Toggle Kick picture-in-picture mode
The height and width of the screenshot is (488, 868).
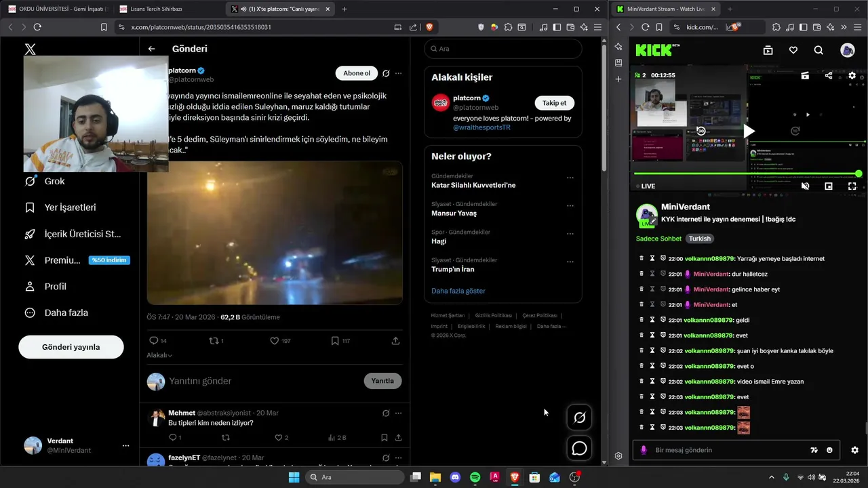pyautogui.click(x=829, y=186)
